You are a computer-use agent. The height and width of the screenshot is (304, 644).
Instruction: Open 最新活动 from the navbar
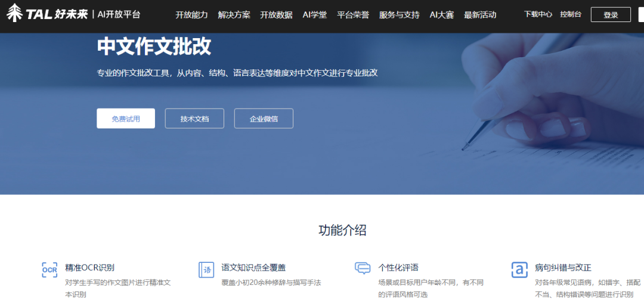pos(480,15)
